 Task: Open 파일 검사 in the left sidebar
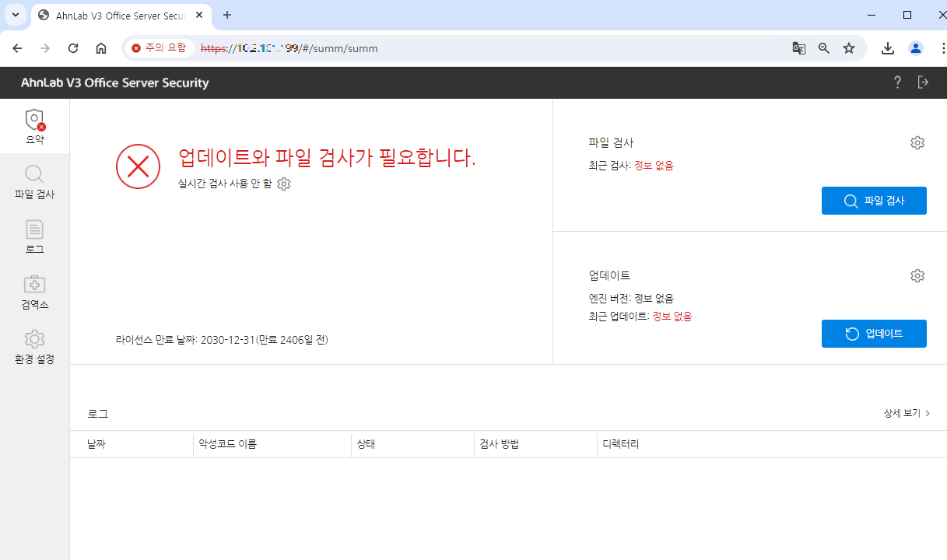pyautogui.click(x=34, y=182)
